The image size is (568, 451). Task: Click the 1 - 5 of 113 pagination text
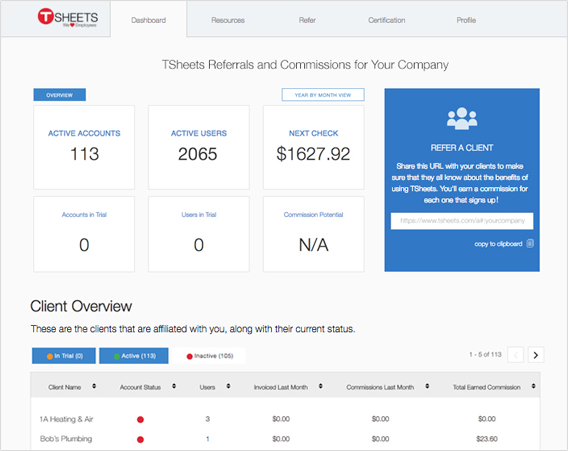[485, 355]
